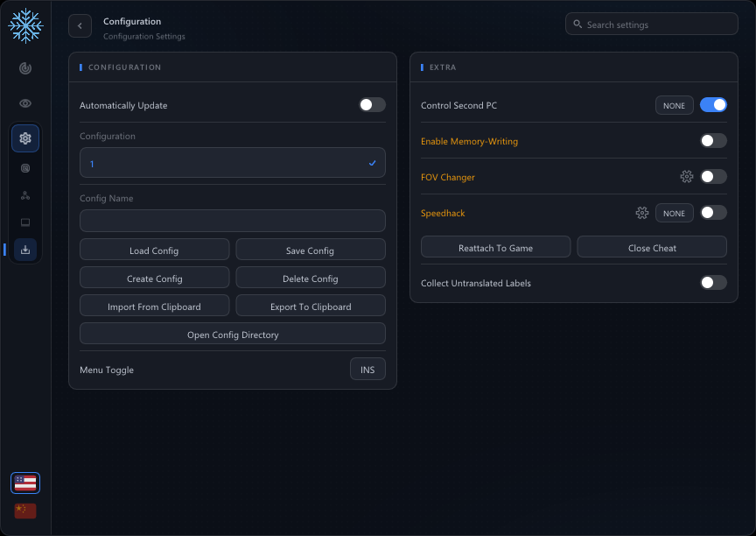Open the radar section in sidebar
The height and width of the screenshot is (536, 756).
tap(25, 68)
